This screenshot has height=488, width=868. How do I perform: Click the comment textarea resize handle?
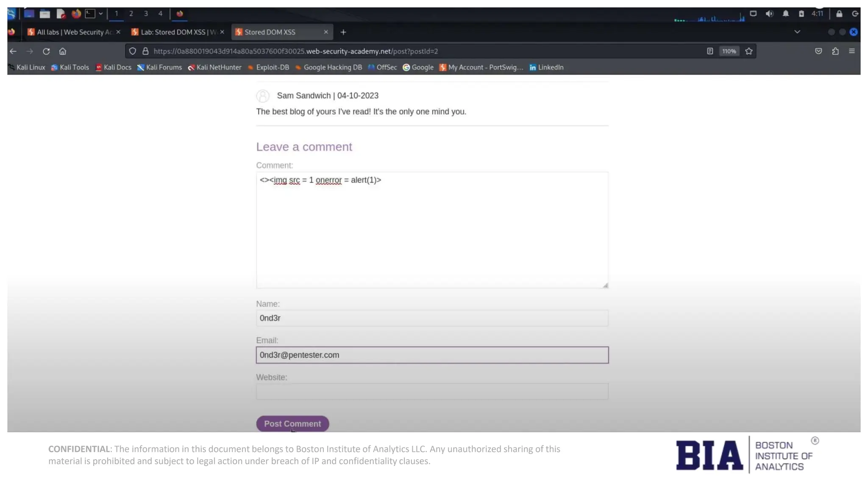[x=605, y=285]
